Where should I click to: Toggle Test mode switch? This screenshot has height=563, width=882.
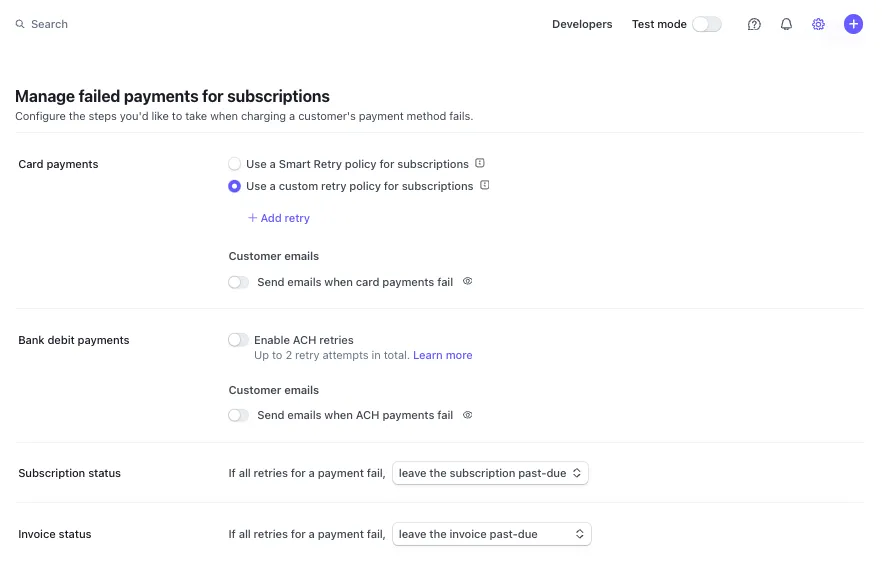[706, 24]
